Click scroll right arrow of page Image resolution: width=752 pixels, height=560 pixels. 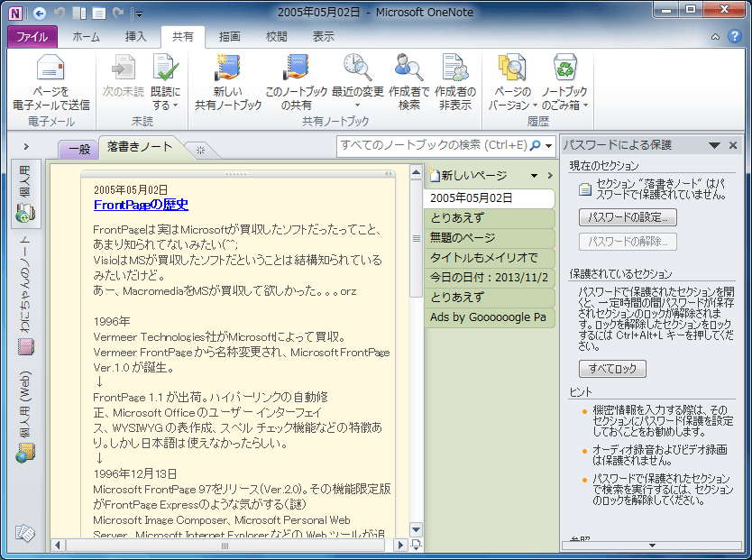click(400, 546)
